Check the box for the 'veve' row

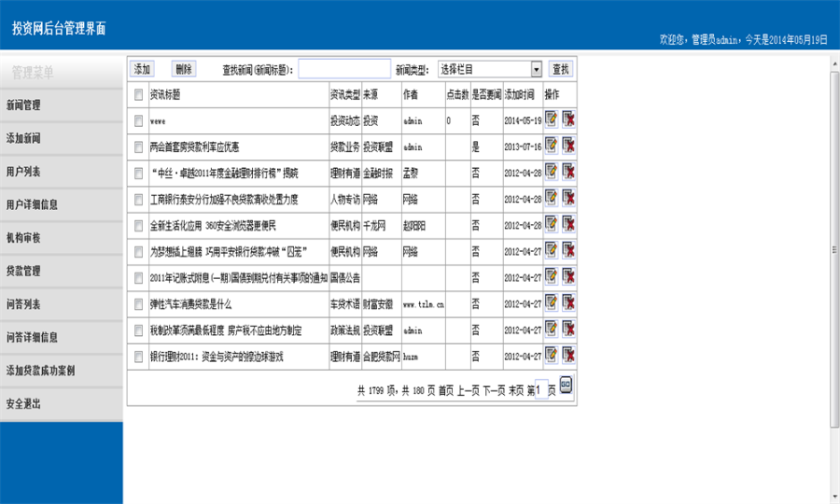pyautogui.click(x=139, y=121)
